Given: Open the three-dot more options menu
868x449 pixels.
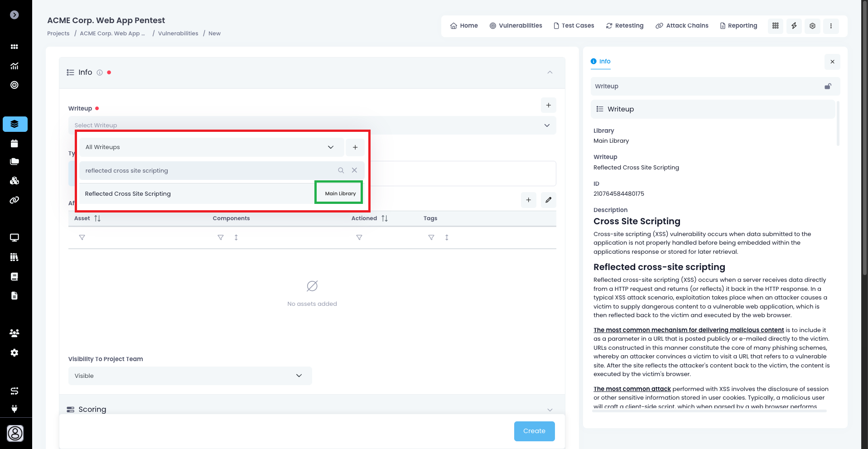Looking at the screenshot, I should pyautogui.click(x=831, y=26).
